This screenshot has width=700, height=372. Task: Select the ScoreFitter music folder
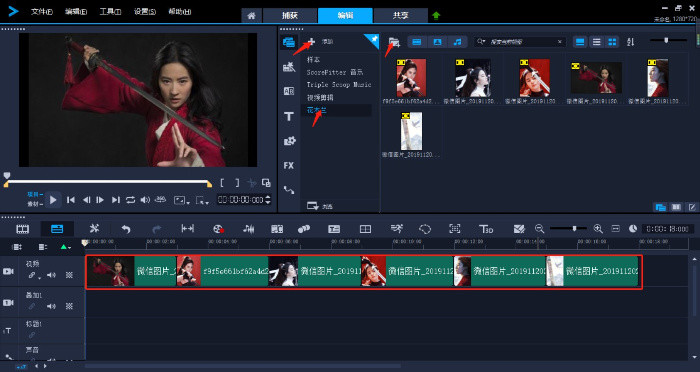[x=335, y=72]
